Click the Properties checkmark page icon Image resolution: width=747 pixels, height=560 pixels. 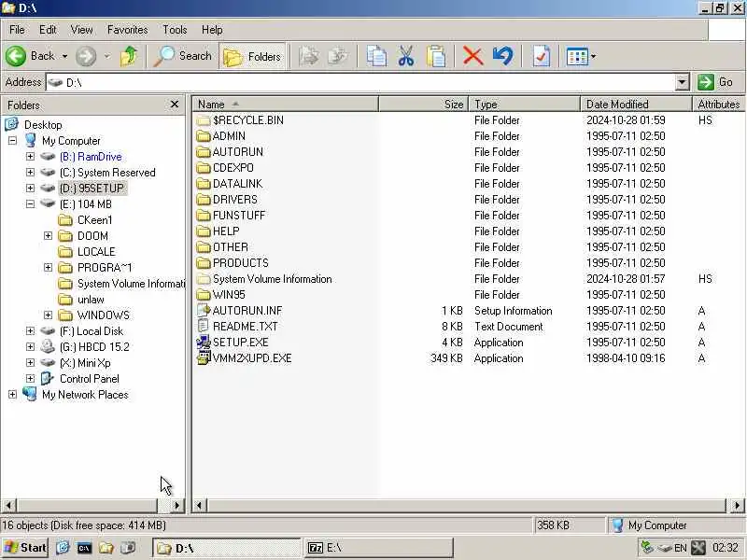(x=542, y=56)
